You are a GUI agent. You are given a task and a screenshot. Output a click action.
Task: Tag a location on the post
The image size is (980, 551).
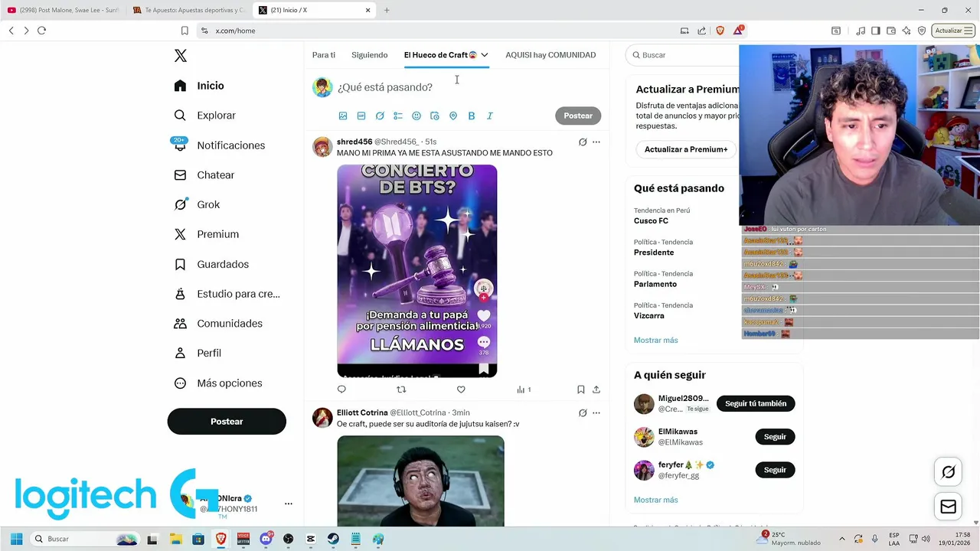(453, 116)
